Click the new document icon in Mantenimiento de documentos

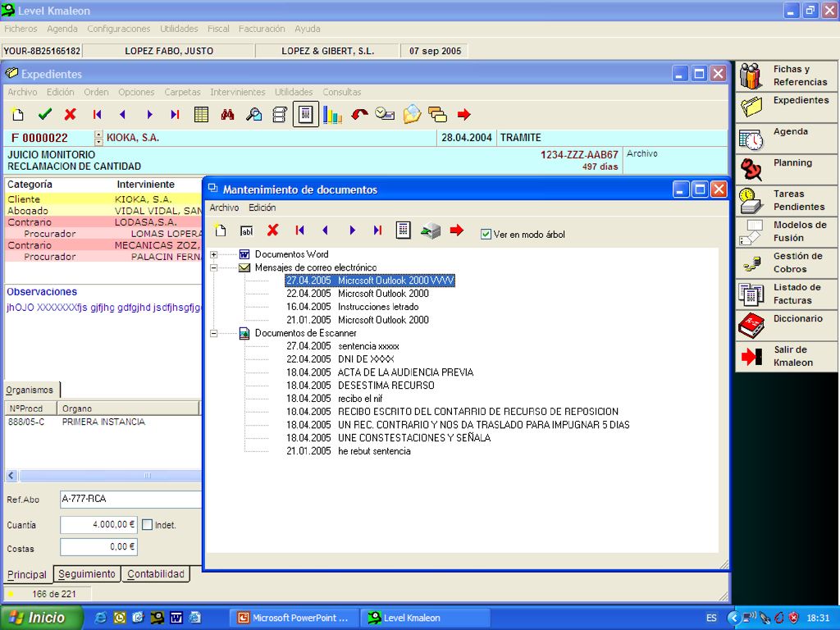220,231
